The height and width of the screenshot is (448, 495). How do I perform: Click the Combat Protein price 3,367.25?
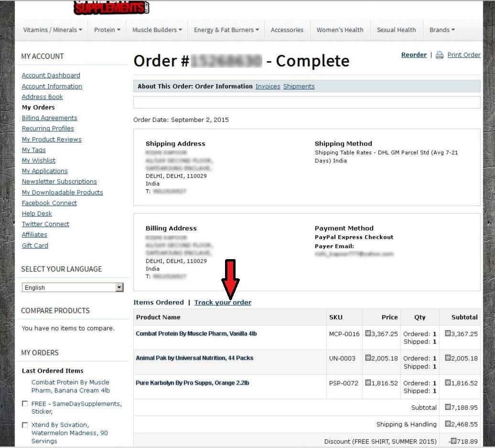[x=381, y=334]
